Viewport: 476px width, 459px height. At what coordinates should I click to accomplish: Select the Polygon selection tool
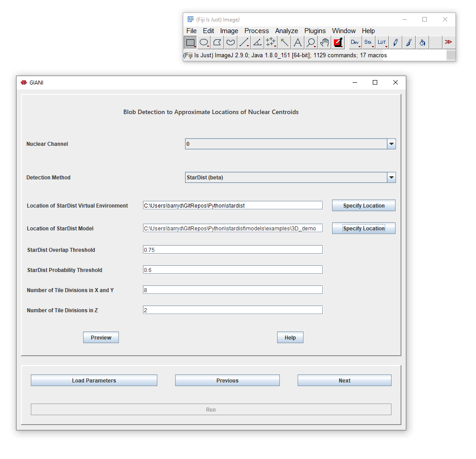tap(217, 42)
